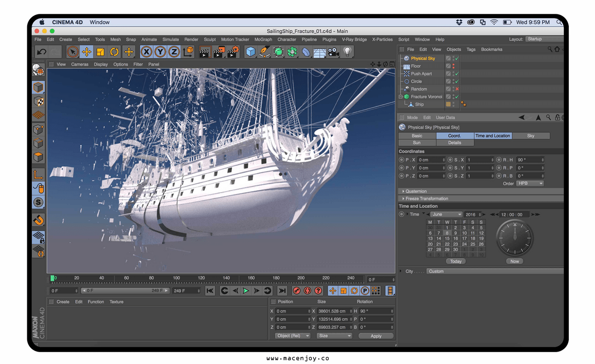The image size is (595, 364).
Task: Click Render View clapperboard icon
Action: pos(204,52)
